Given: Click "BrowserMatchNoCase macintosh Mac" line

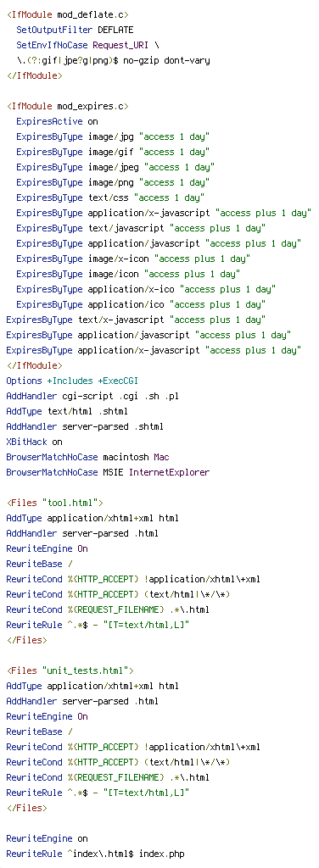Looking at the screenshot, I should pos(87,457).
